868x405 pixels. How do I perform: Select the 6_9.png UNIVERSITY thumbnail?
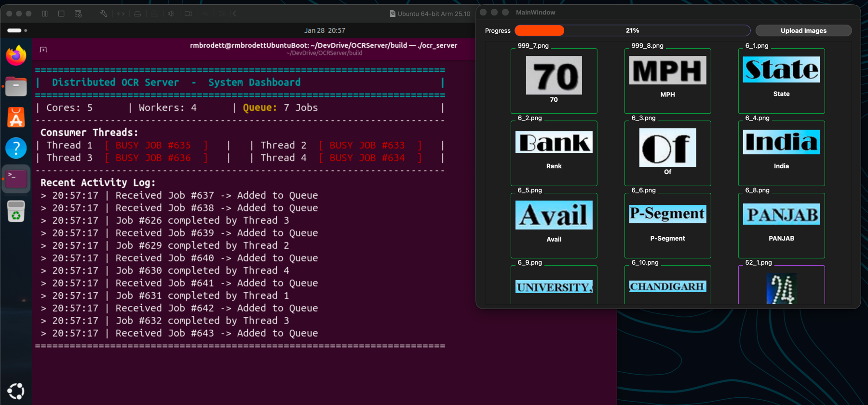pyautogui.click(x=554, y=287)
